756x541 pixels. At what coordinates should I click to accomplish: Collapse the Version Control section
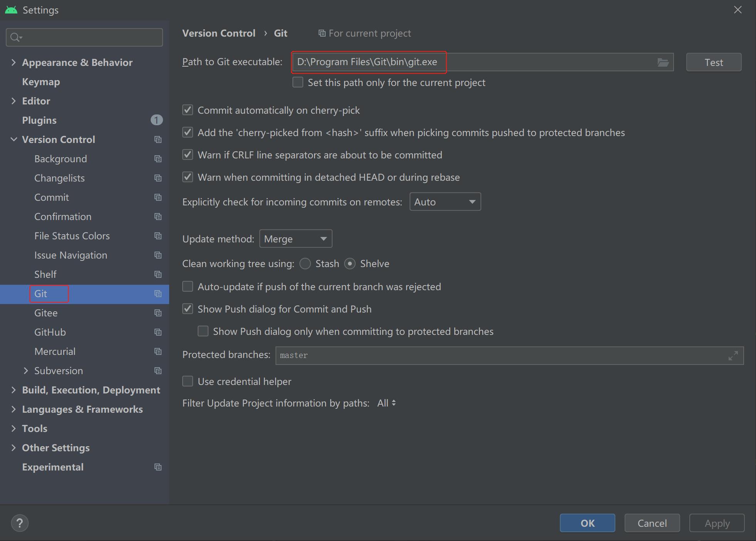pos(13,139)
